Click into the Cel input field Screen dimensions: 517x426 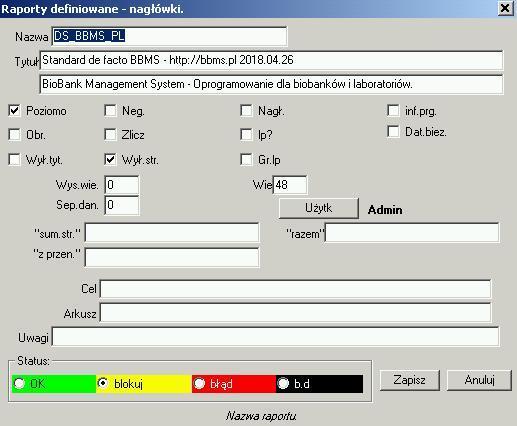point(296,289)
